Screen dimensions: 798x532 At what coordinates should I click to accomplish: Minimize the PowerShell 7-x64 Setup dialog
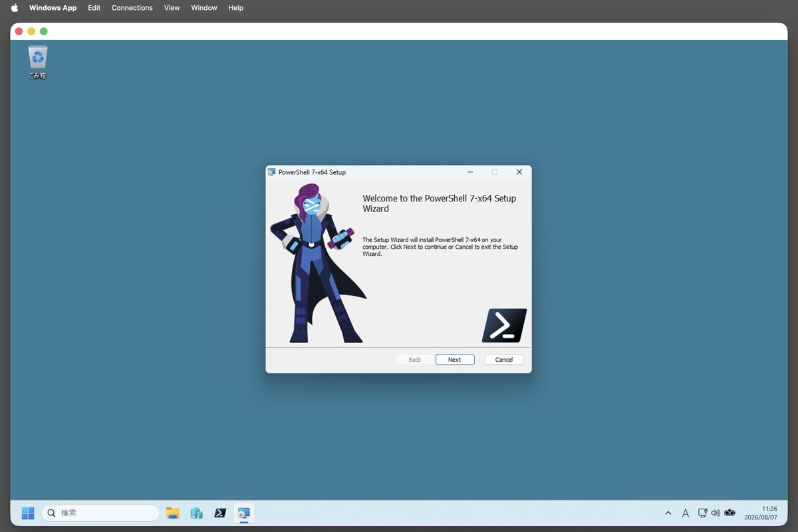(470, 172)
